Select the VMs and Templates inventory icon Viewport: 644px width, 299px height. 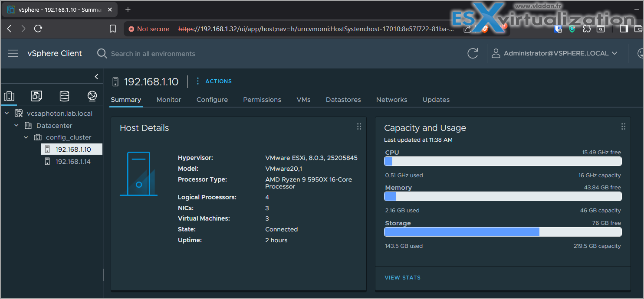click(36, 96)
